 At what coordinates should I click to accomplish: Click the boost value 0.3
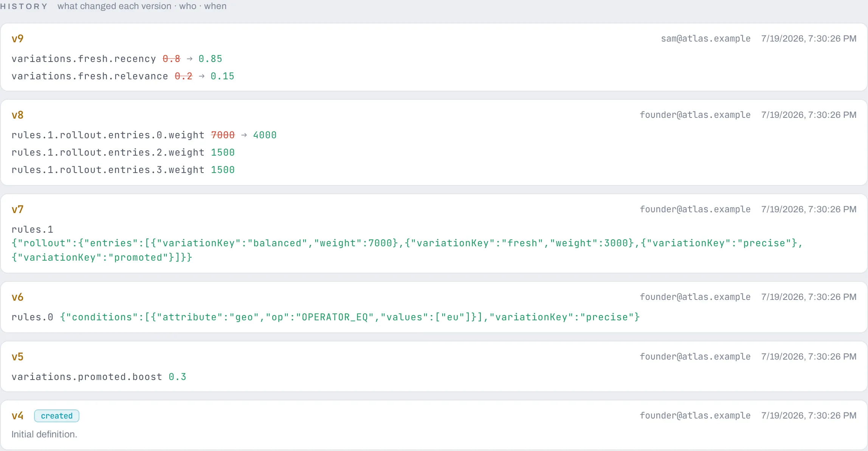[178, 377]
